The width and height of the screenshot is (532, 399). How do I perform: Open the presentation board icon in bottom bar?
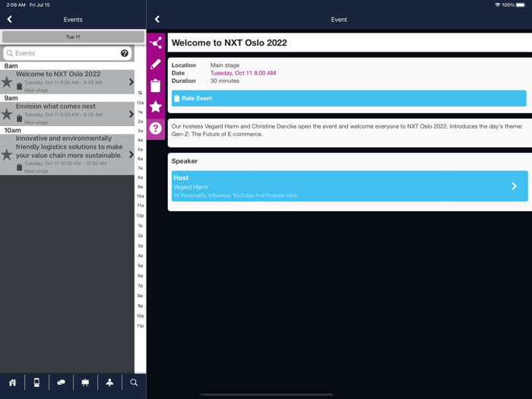click(x=85, y=383)
